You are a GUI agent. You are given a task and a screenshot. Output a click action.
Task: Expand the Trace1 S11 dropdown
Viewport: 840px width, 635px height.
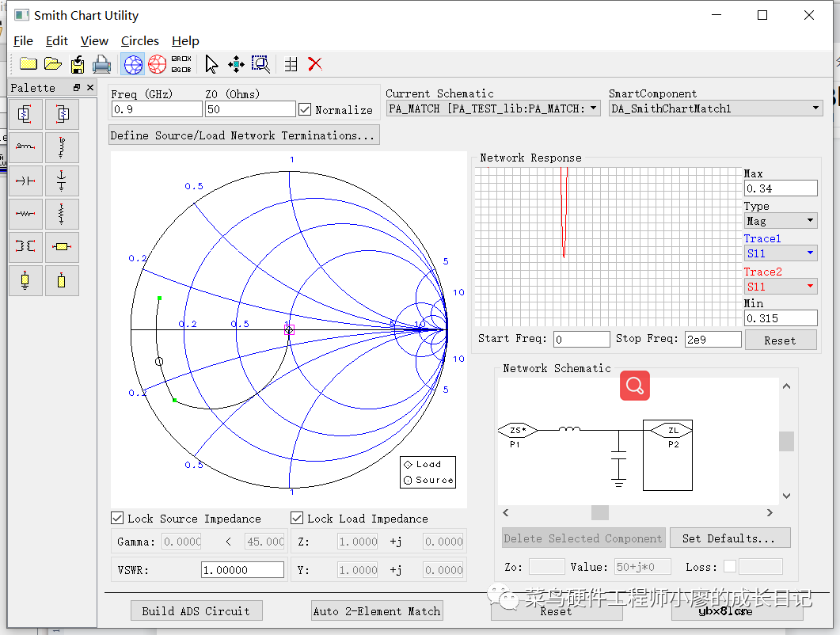(x=781, y=253)
